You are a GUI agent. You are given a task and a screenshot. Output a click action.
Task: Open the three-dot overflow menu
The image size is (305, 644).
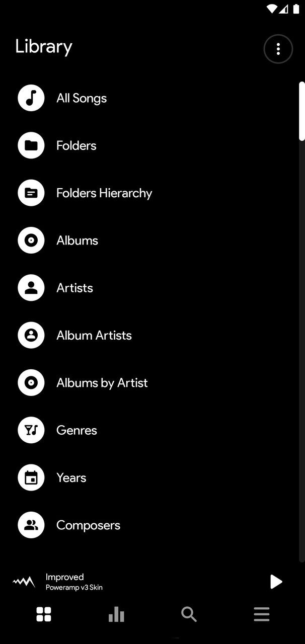278,49
